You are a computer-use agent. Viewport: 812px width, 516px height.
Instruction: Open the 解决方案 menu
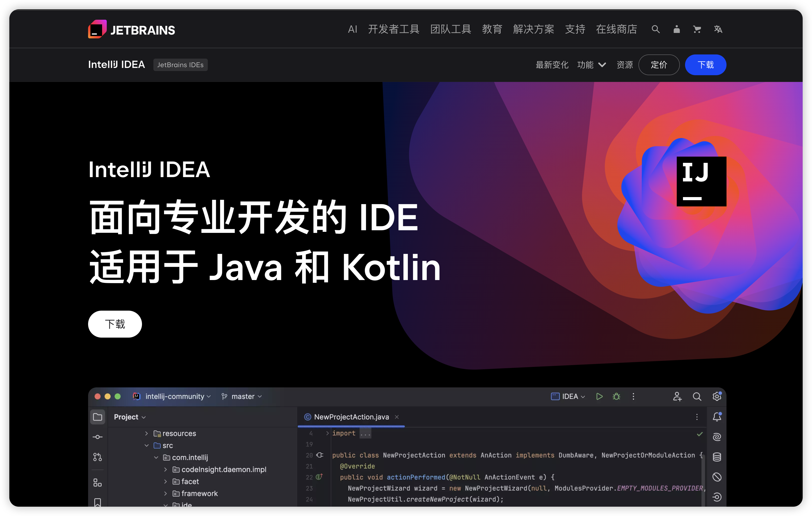pyautogui.click(x=533, y=29)
